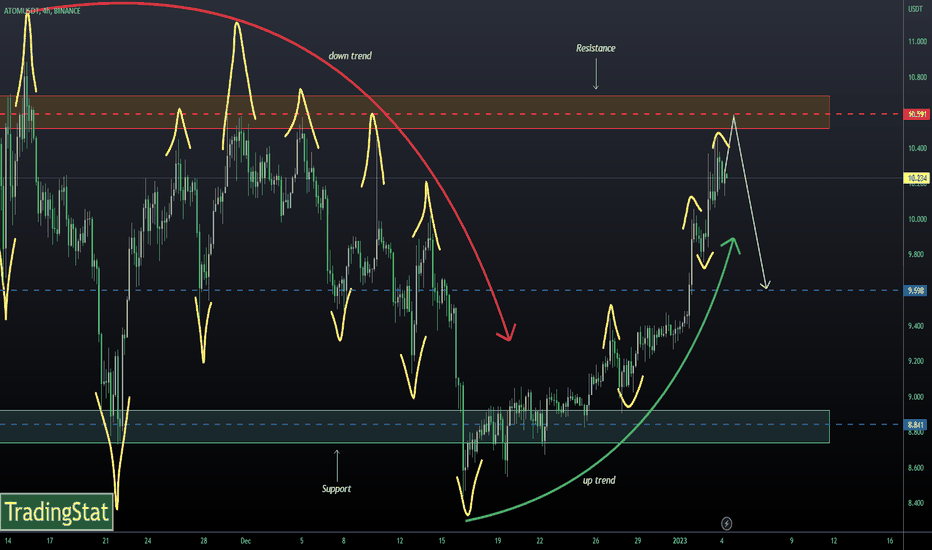Click the ATOMUSDT, 4h, BINANCE symbol title
Image resolution: width=932 pixels, height=550 pixels.
[42, 11]
